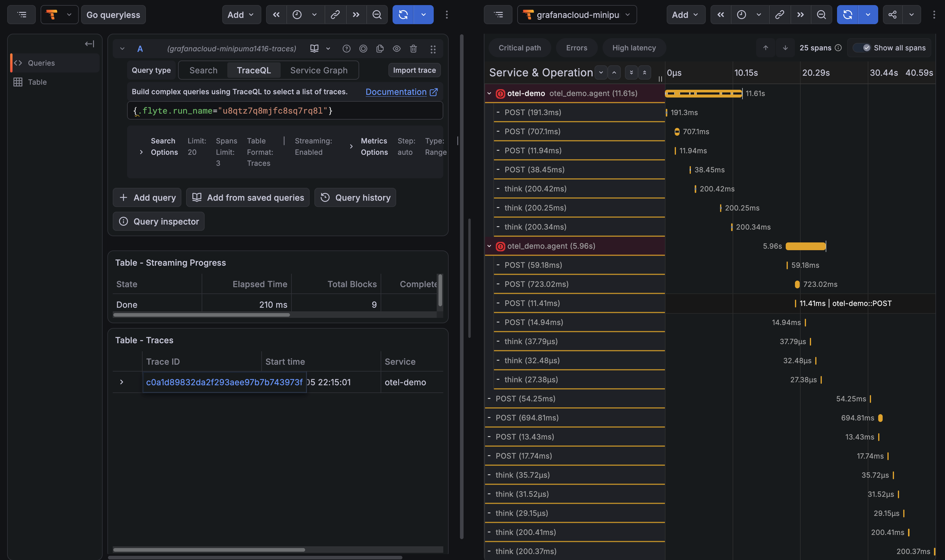Screen dimensions: 945x560
Task: Collapse one level of spans
Action: (614, 72)
